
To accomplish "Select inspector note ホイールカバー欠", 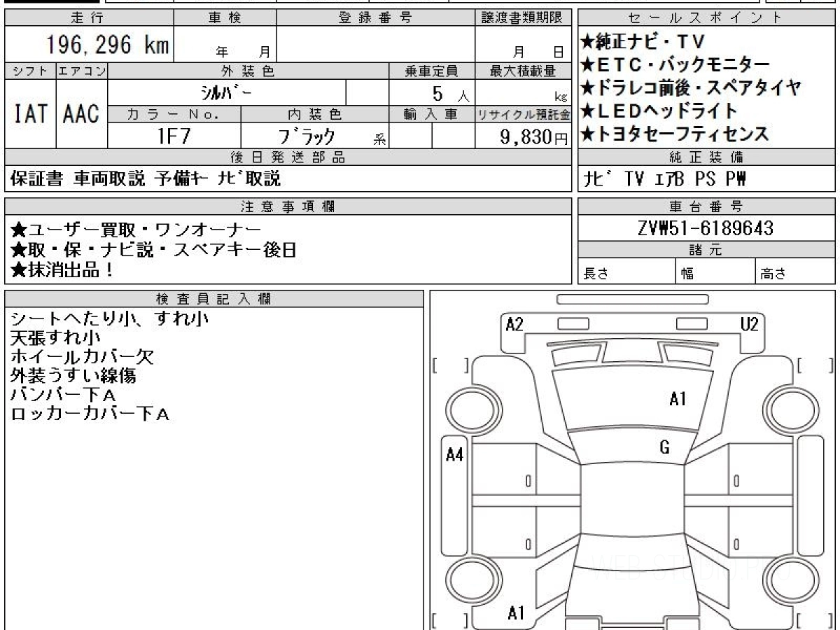I will [x=82, y=357].
